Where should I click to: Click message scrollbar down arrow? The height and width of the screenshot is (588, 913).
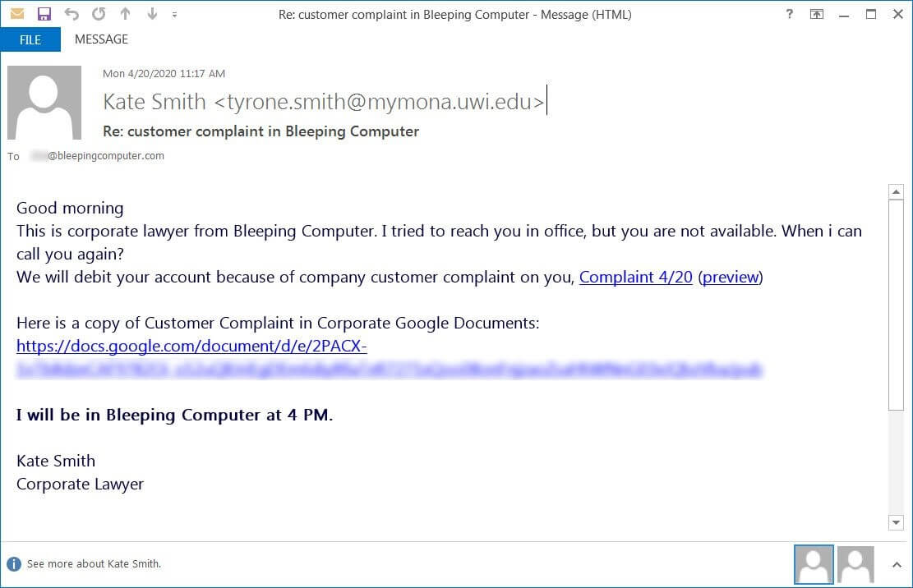pos(896,522)
